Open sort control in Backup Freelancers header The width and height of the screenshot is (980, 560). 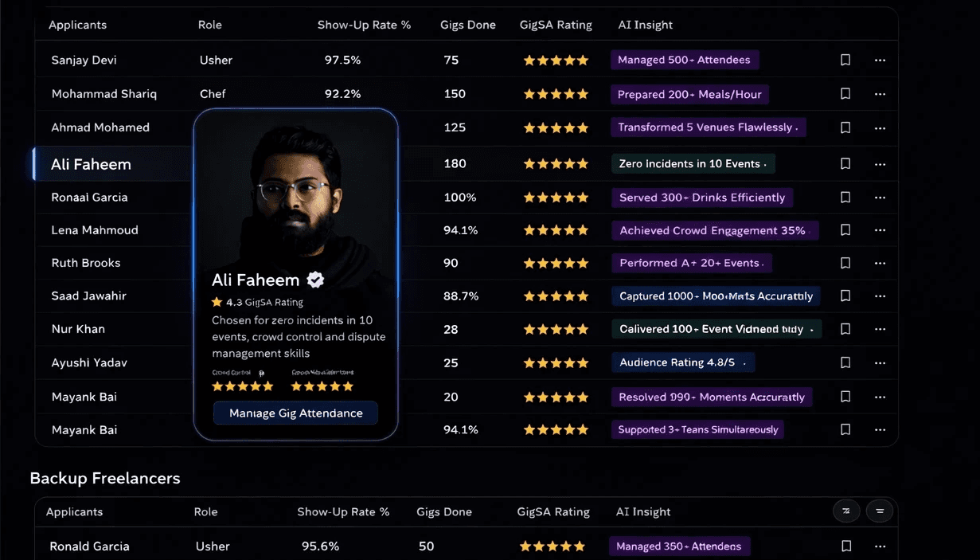(x=846, y=511)
